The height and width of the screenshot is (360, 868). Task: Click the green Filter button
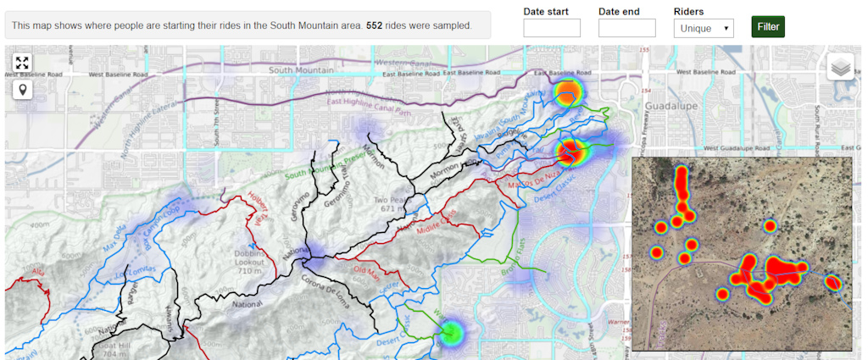(x=768, y=26)
